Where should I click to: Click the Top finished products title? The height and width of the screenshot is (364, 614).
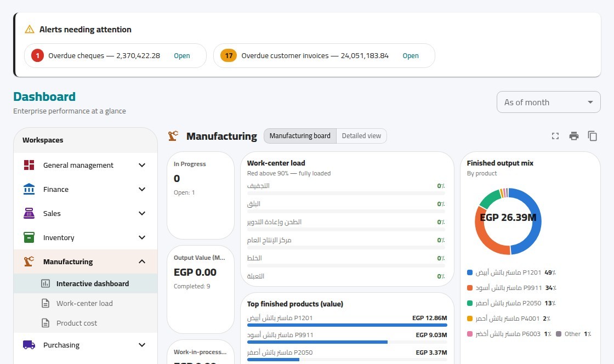pos(295,304)
